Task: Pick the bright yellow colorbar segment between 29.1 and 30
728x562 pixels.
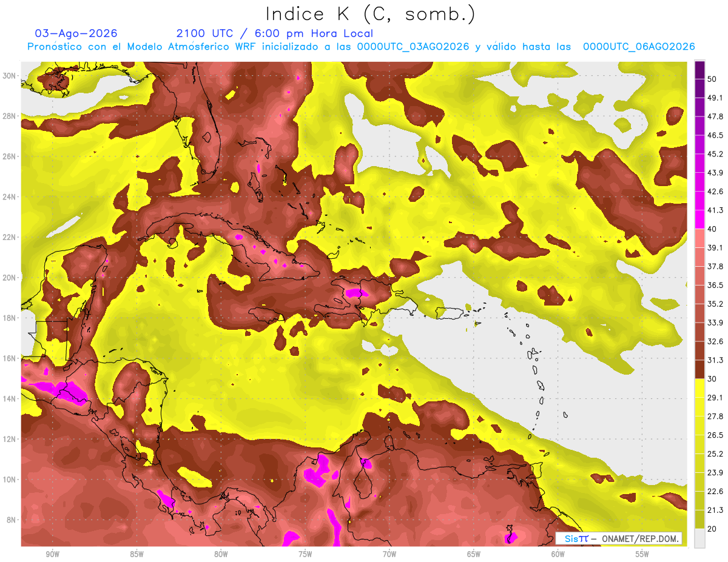Action: pos(699,388)
